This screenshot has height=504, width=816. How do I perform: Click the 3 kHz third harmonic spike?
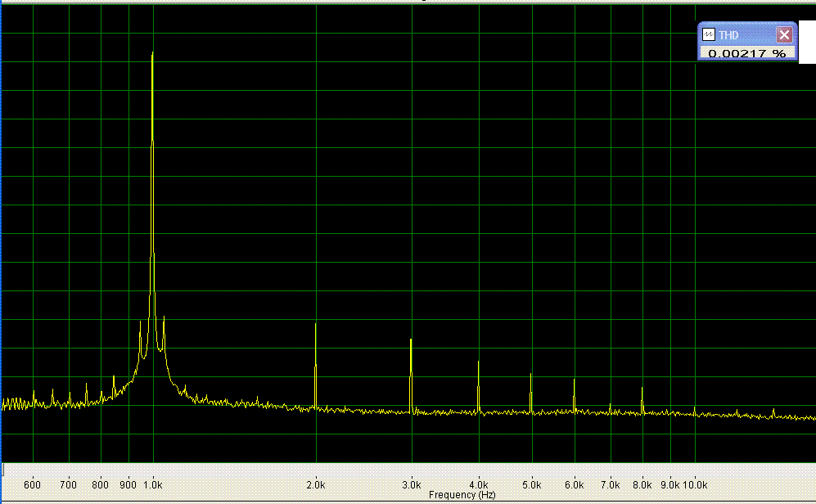click(411, 375)
